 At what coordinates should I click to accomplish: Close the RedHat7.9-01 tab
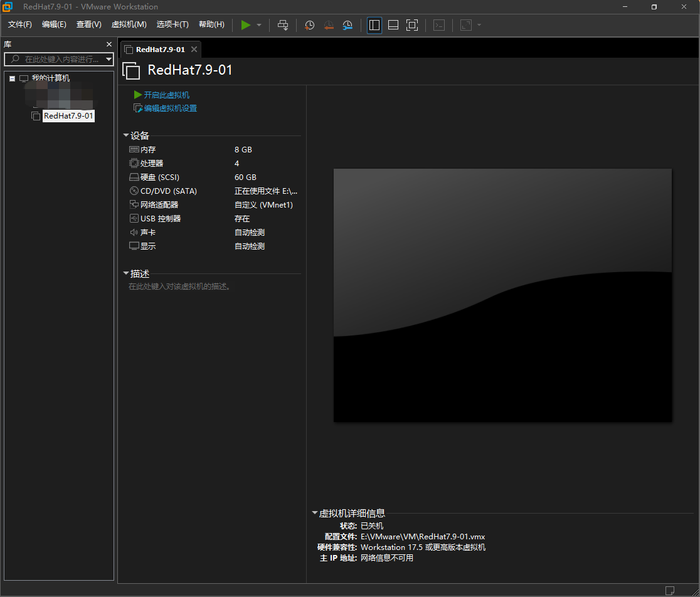point(194,50)
